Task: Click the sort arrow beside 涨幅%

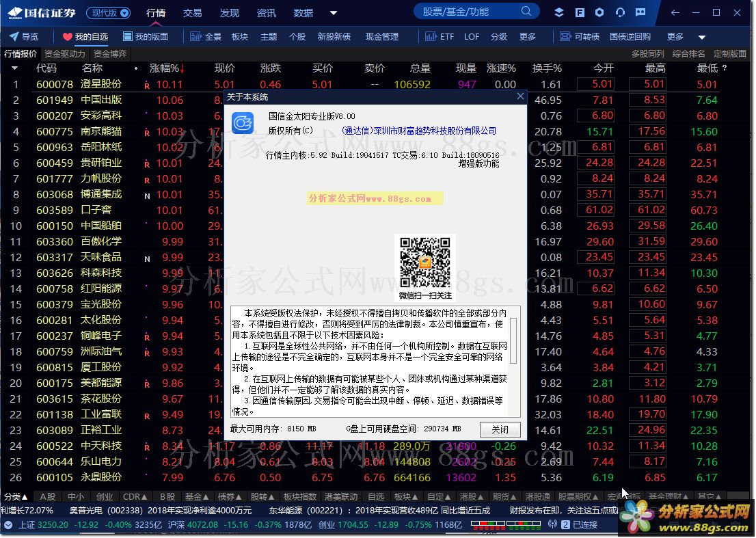Action: tap(183, 69)
